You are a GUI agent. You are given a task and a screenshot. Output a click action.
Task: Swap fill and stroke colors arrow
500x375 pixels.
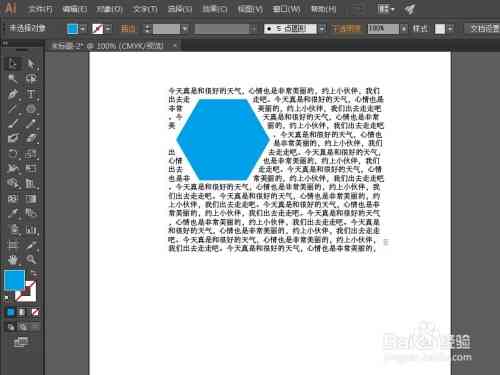click(34, 274)
